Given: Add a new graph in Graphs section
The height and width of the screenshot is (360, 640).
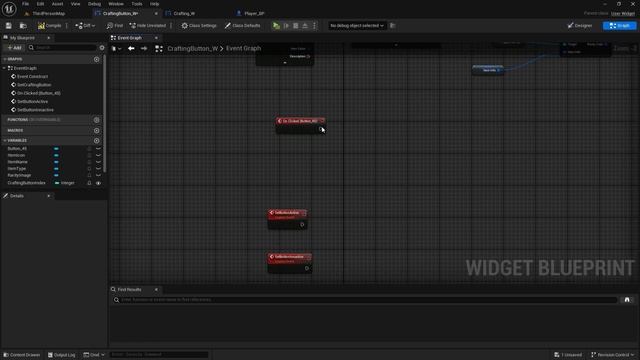Looking at the screenshot, I should [96, 59].
